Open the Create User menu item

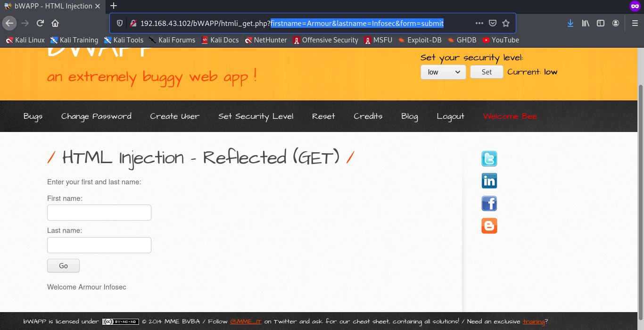175,116
